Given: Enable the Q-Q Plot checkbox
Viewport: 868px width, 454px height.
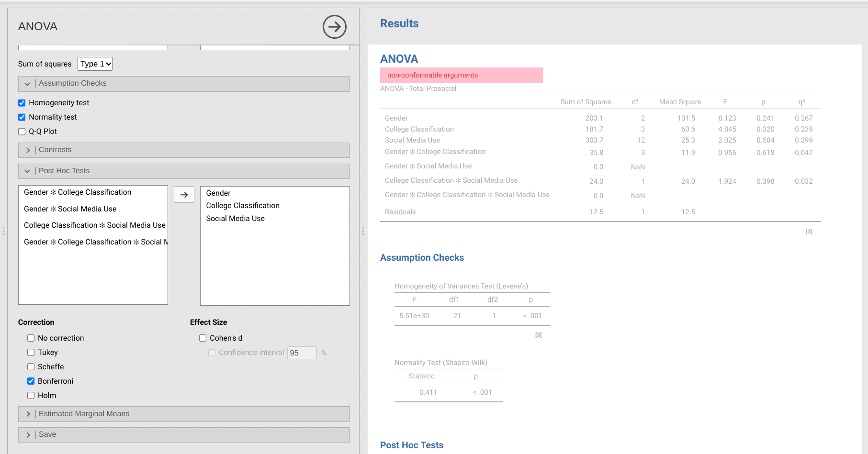Looking at the screenshot, I should tap(22, 132).
